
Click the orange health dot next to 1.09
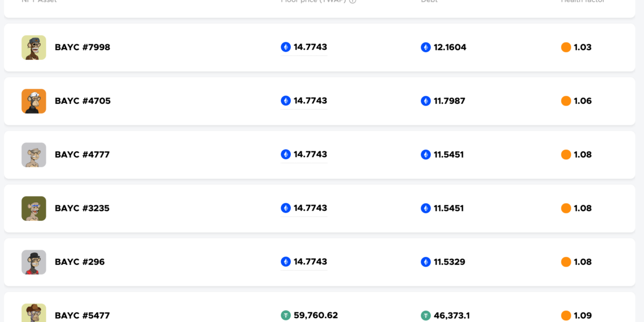coord(566,315)
